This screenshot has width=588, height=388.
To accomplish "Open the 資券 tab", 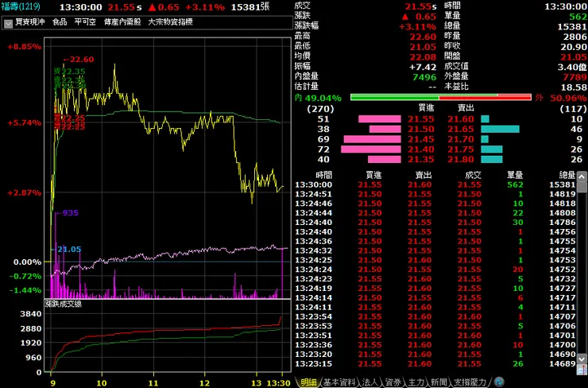I will point(393,382).
